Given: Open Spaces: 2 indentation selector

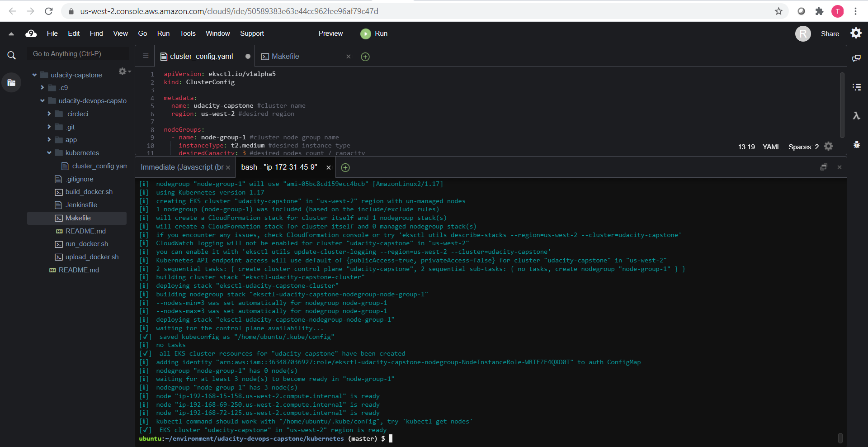Looking at the screenshot, I should pyautogui.click(x=803, y=147).
